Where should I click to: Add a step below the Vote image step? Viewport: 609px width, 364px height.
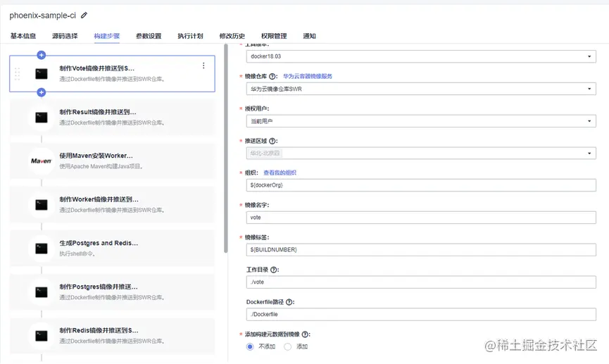(41, 92)
